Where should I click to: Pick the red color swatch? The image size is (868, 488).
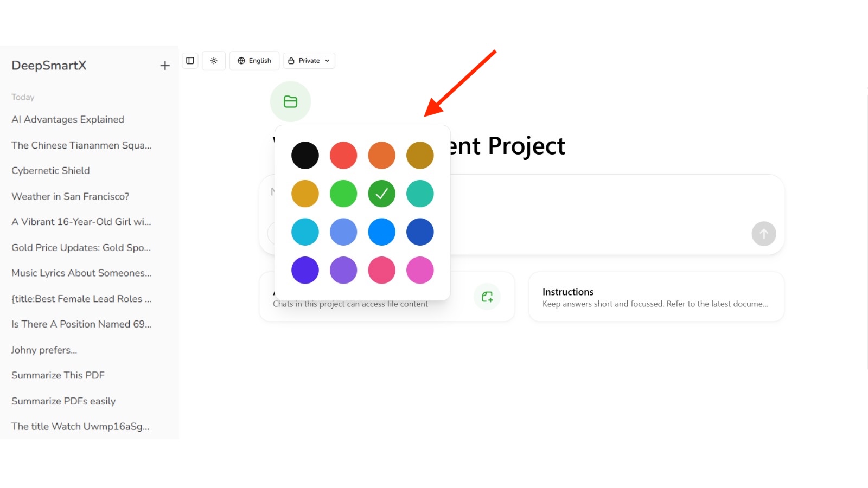pos(343,156)
